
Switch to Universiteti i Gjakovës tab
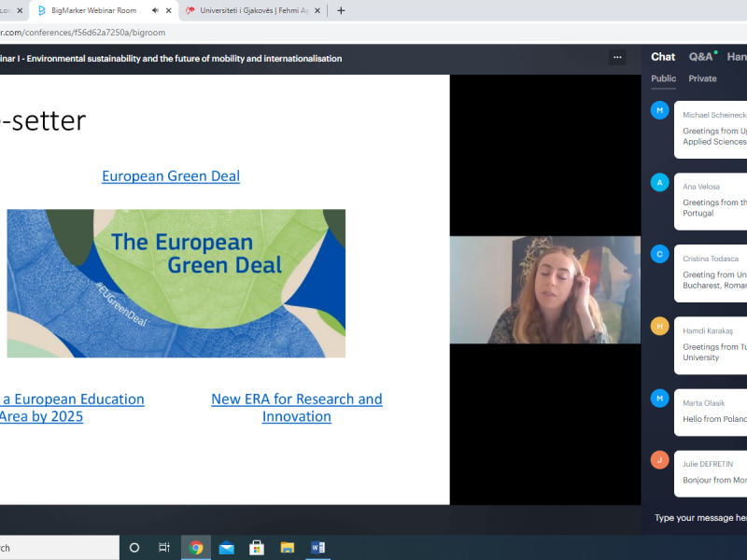click(253, 10)
